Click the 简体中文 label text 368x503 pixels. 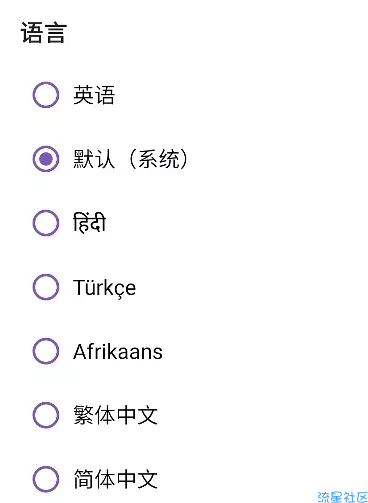click(x=115, y=479)
